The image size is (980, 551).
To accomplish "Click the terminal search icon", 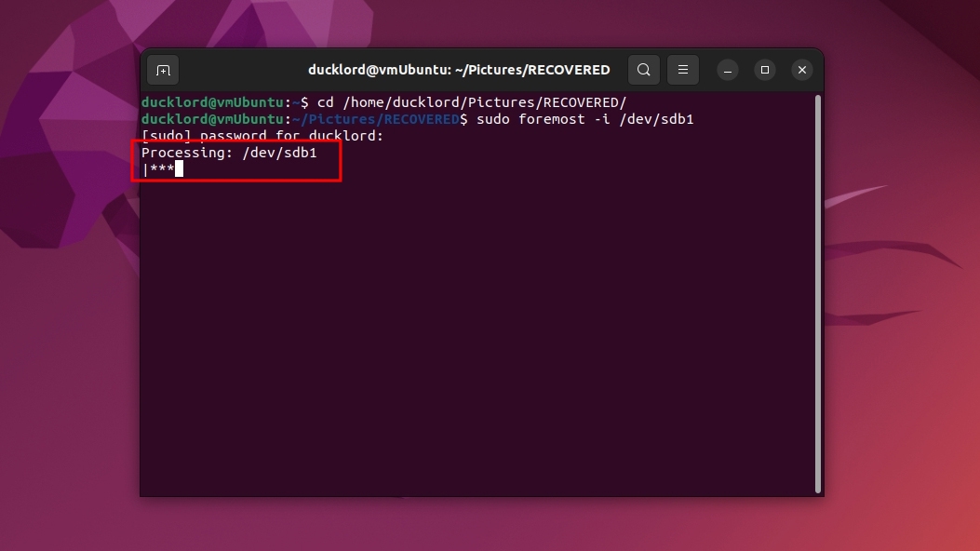I will (644, 70).
